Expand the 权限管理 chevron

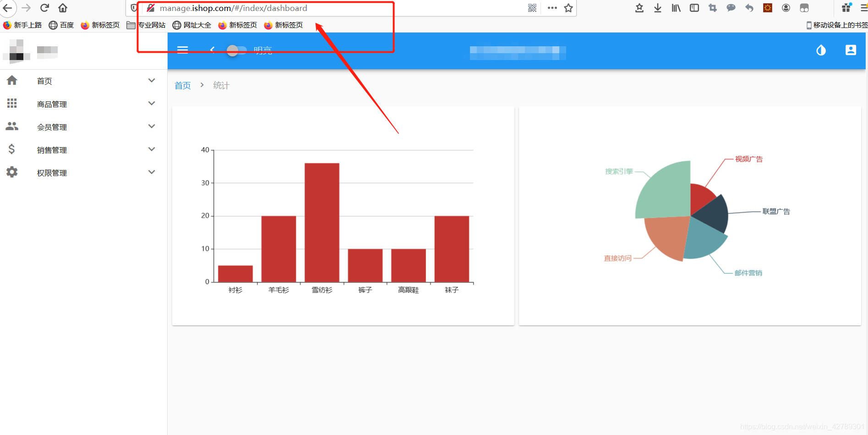152,172
